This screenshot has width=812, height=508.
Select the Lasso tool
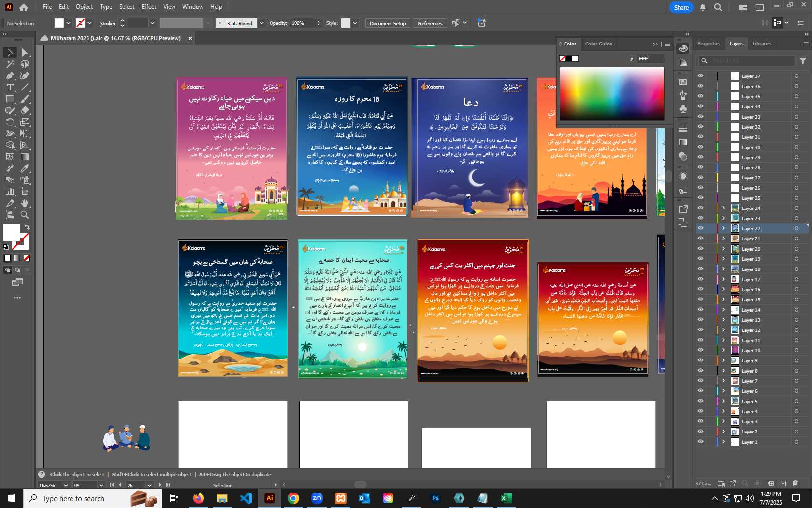coord(25,64)
